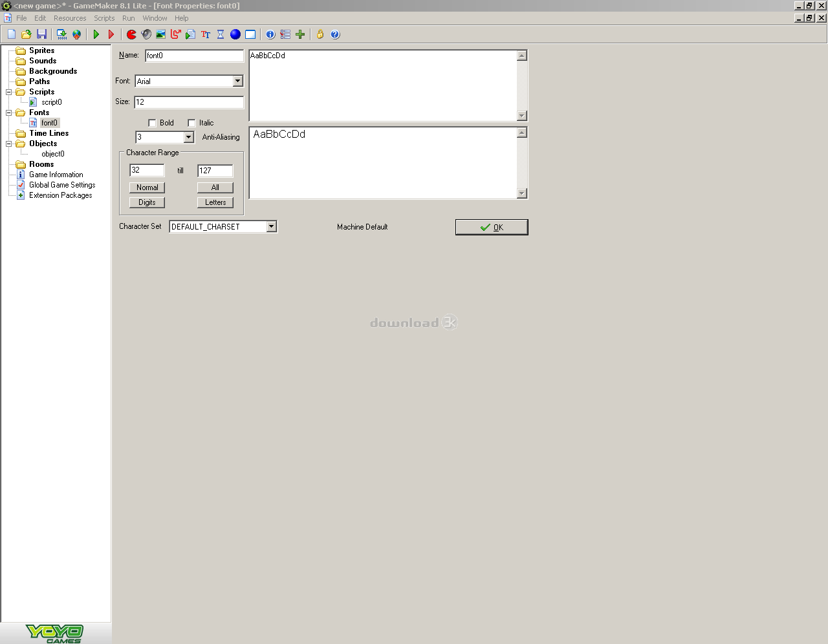
Task: Click the OK button to confirm font
Action: pos(492,227)
